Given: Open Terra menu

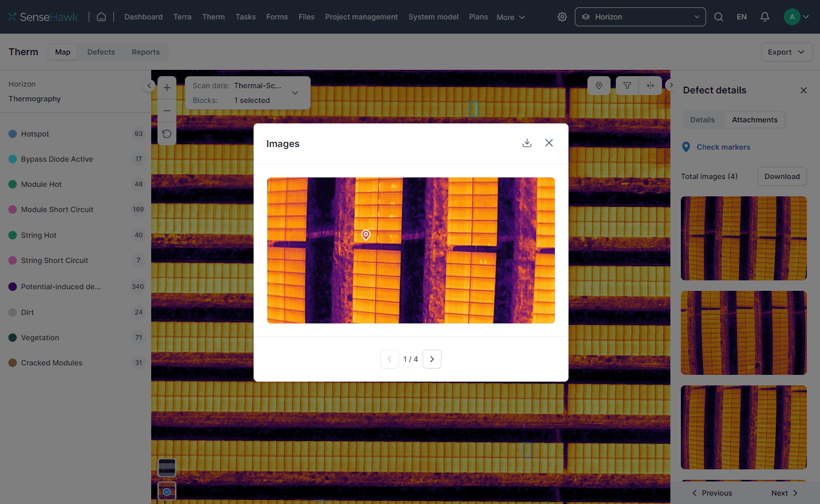Looking at the screenshot, I should coord(182,17).
